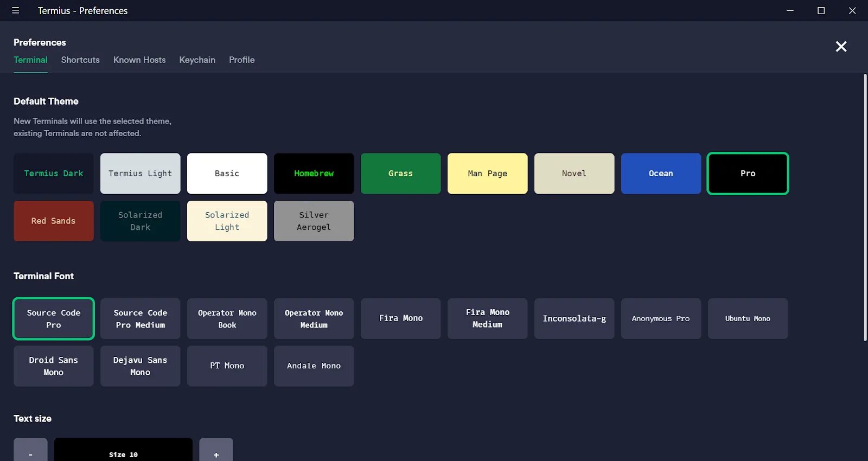The image size is (868, 461).
Task: Select Source Code Pro font
Action: [54, 319]
